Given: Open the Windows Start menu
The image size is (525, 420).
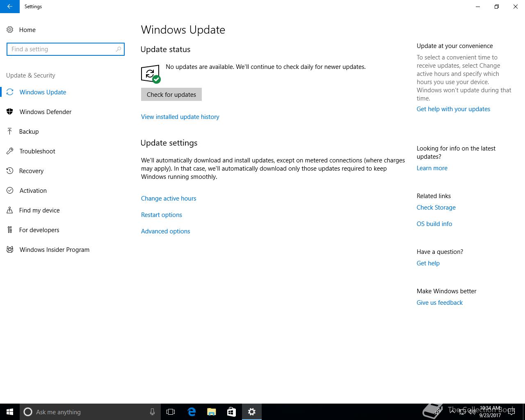Looking at the screenshot, I should (x=10, y=412).
